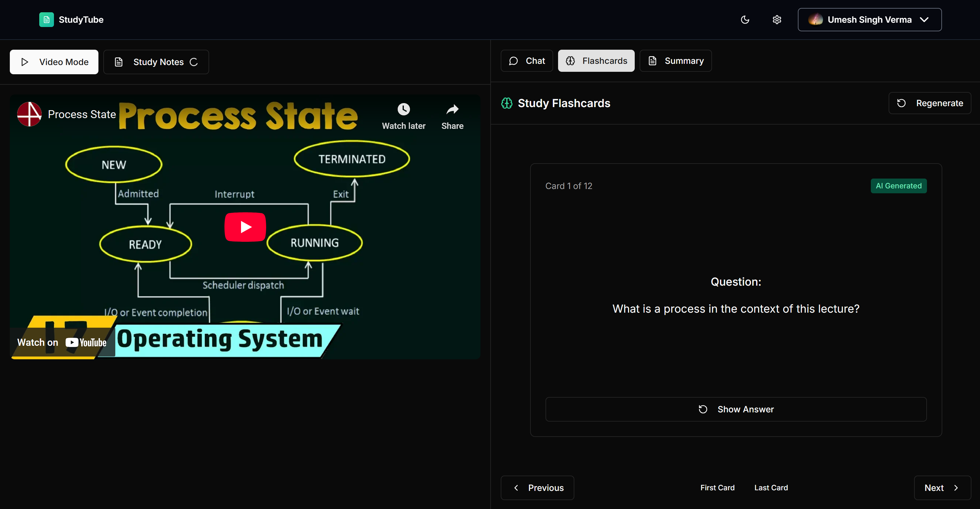The height and width of the screenshot is (509, 980).
Task: Jump to First Card
Action: click(x=717, y=488)
